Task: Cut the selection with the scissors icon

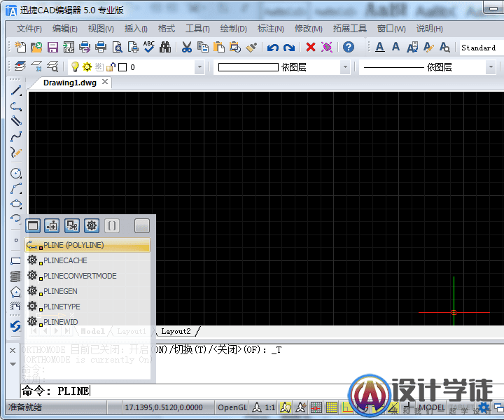Action: coord(186,47)
